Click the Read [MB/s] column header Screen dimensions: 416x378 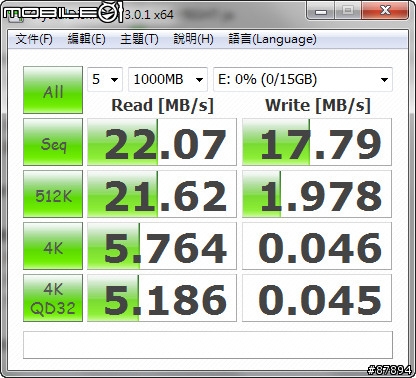pos(162,106)
